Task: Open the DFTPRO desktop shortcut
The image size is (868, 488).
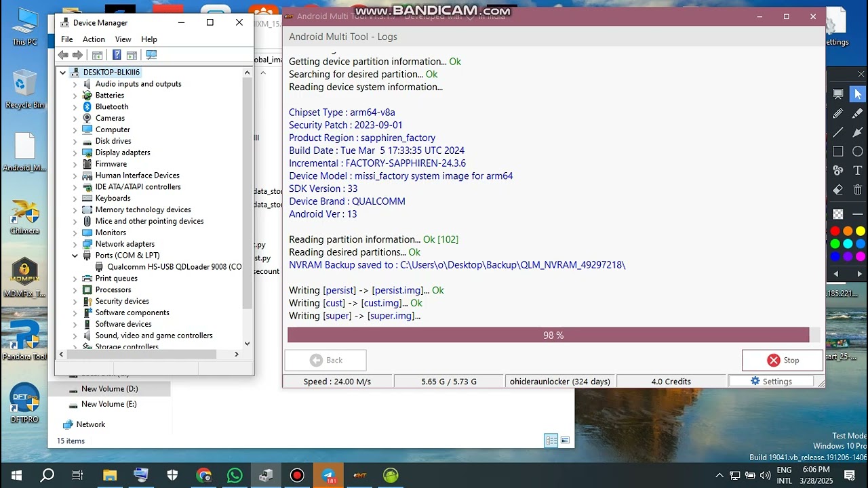Action: [x=24, y=404]
